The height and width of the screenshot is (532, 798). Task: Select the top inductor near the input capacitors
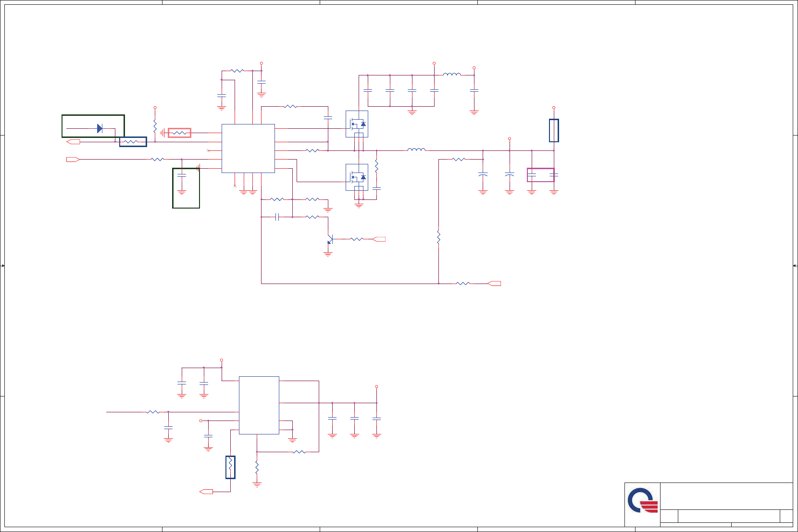pyautogui.click(x=452, y=74)
